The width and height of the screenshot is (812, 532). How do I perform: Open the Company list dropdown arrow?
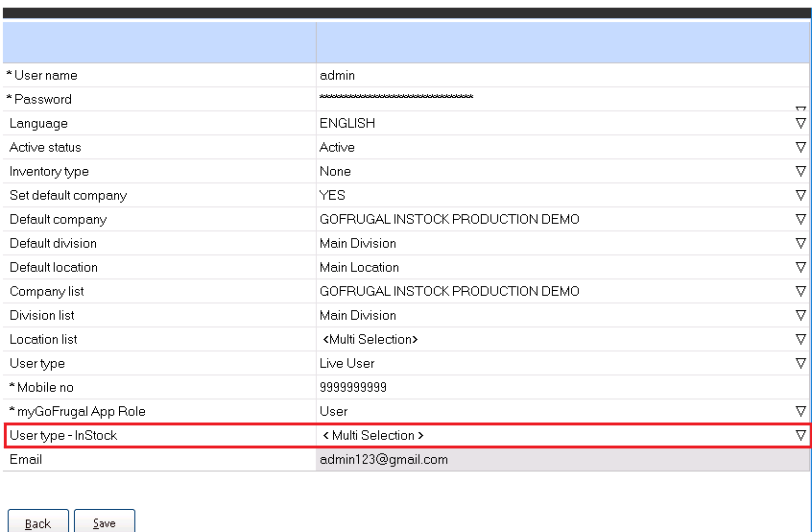click(800, 291)
